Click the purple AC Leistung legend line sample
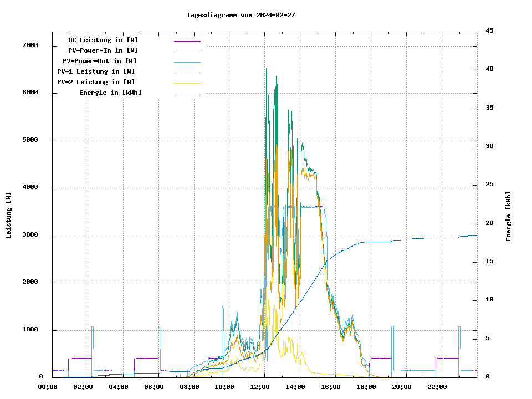 coord(187,40)
